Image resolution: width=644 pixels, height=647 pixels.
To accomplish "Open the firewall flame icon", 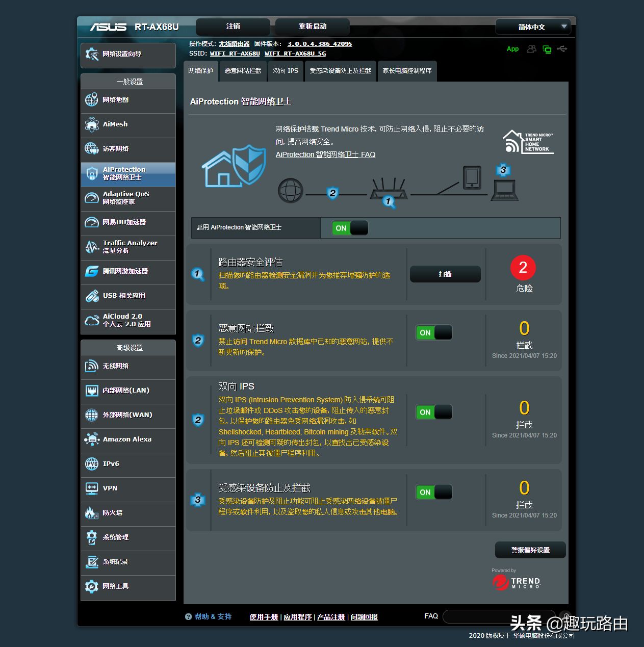I will 92,513.
